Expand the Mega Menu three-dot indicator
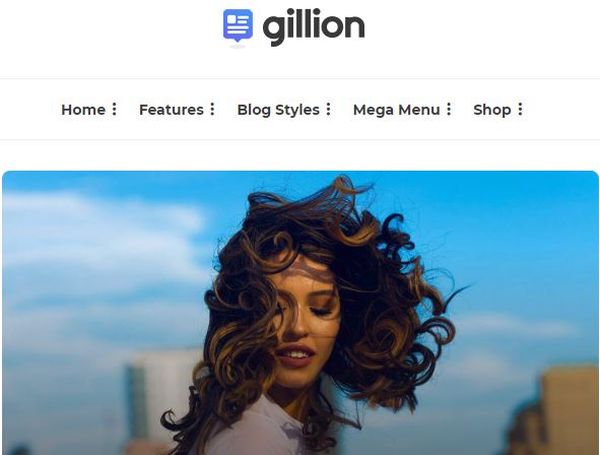The height and width of the screenshot is (455, 600). coord(449,109)
